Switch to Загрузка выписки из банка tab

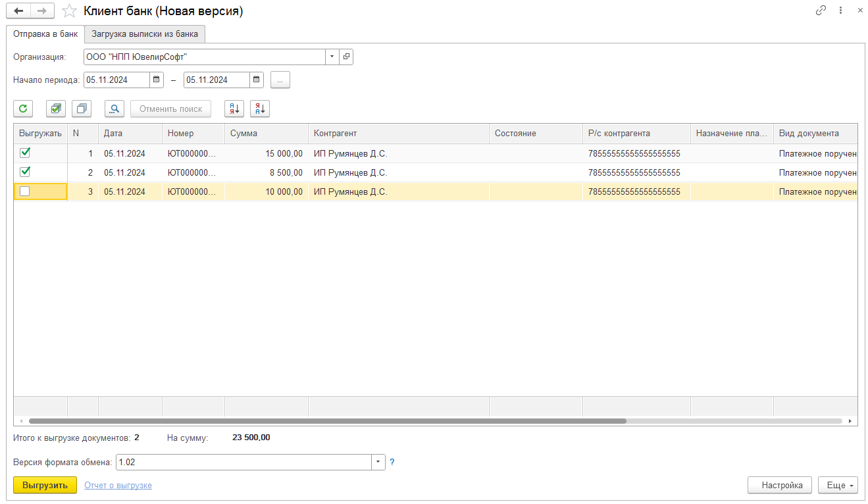pos(145,34)
